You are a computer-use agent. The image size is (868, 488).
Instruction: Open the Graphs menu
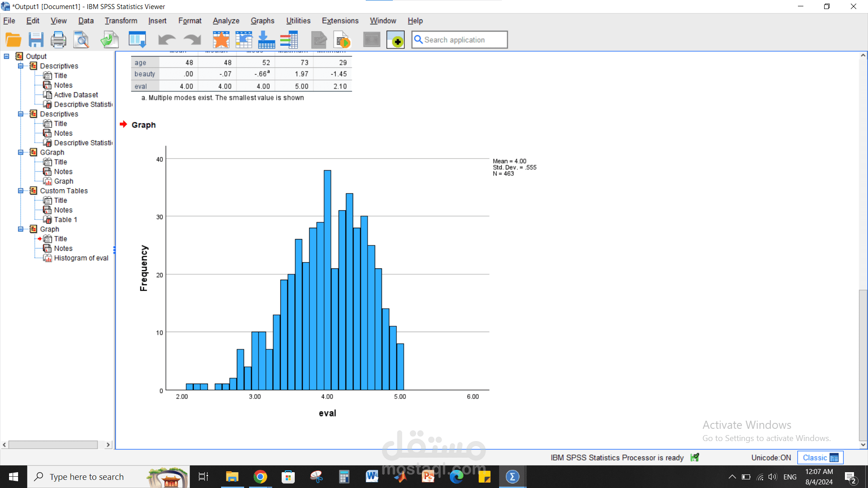(262, 21)
